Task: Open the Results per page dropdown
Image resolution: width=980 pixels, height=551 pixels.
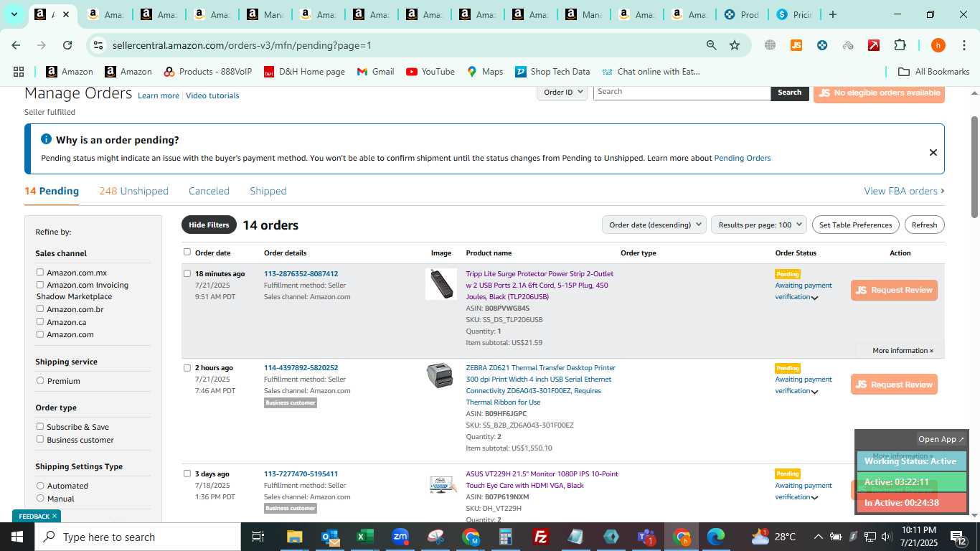Action: click(759, 225)
